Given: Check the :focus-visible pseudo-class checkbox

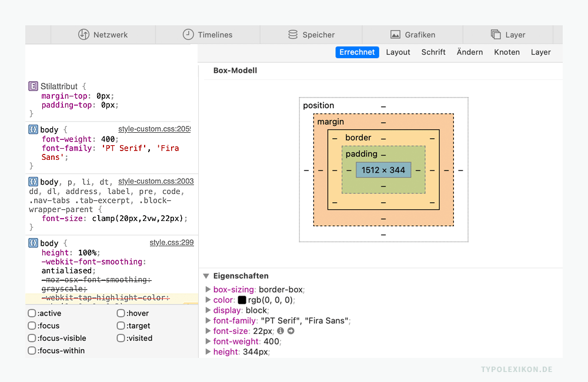Looking at the screenshot, I should (x=32, y=338).
